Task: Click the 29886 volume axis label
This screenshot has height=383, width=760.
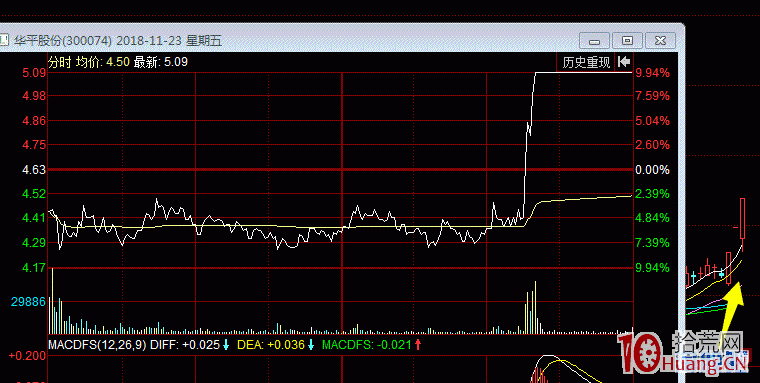Action: point(28,302)
